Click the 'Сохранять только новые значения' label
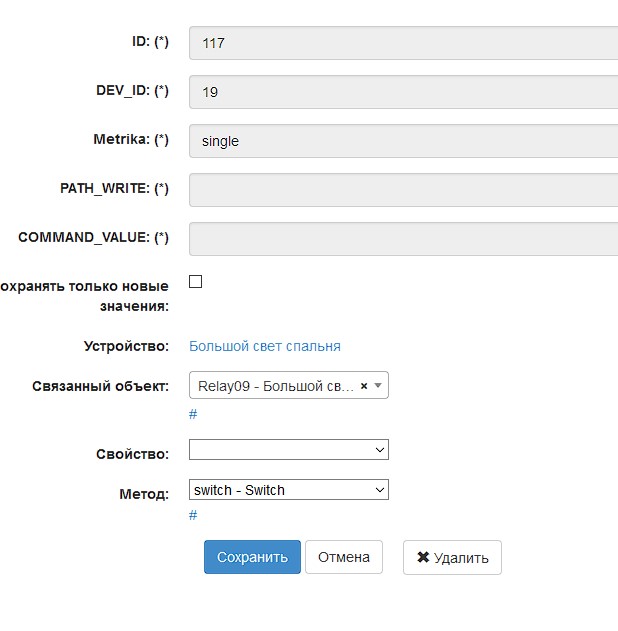 (x=84, y=296)
